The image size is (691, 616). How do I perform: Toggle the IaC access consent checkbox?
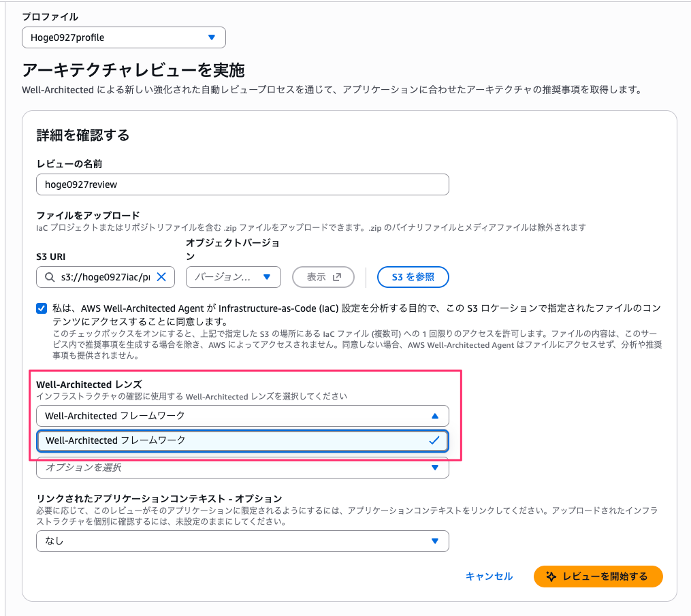click(x=42, y=308)
